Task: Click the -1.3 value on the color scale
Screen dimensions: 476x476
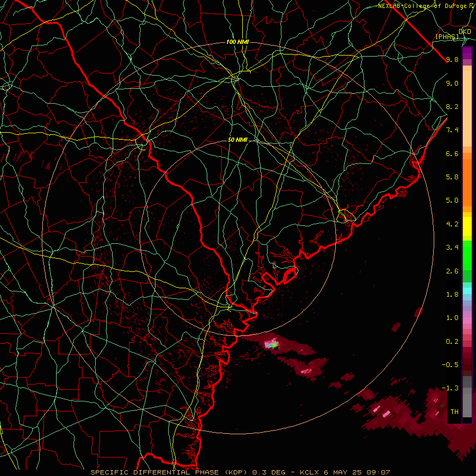Action: point(450,388)
